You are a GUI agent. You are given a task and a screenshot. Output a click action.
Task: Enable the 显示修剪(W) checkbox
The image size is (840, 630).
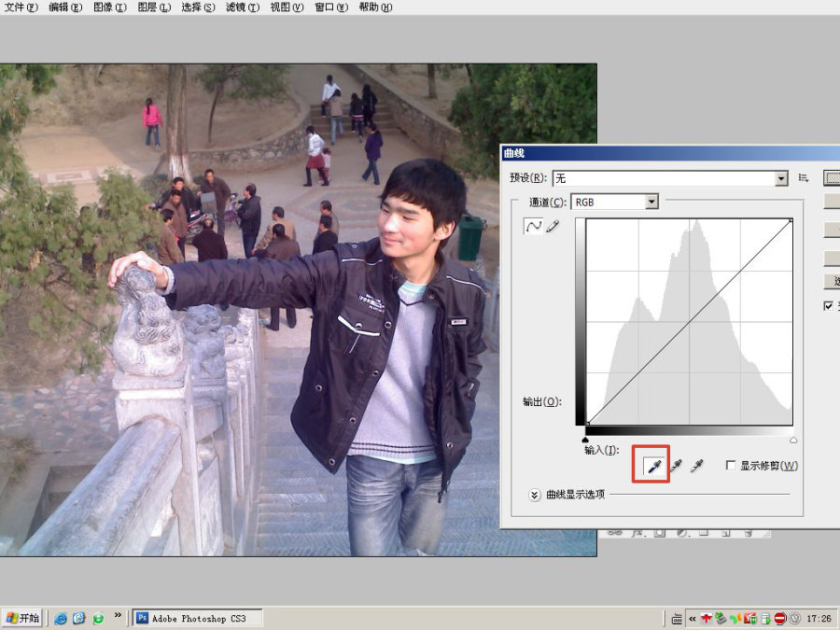click(730, 465)
